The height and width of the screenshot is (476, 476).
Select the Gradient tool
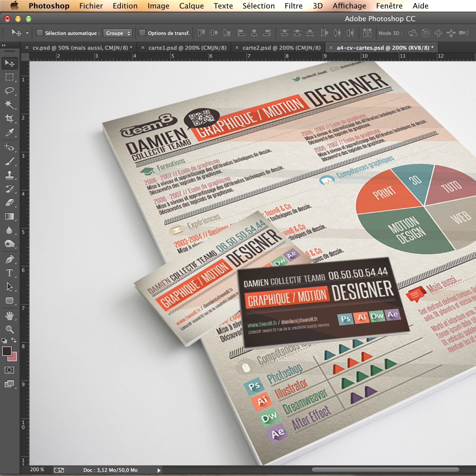pos(10,216)
